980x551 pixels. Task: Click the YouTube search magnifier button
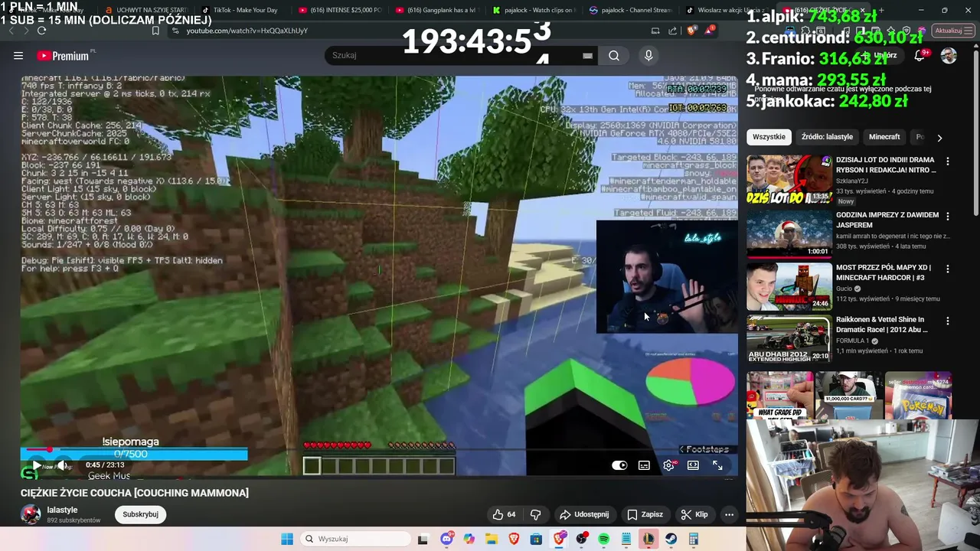click(614, 55)
